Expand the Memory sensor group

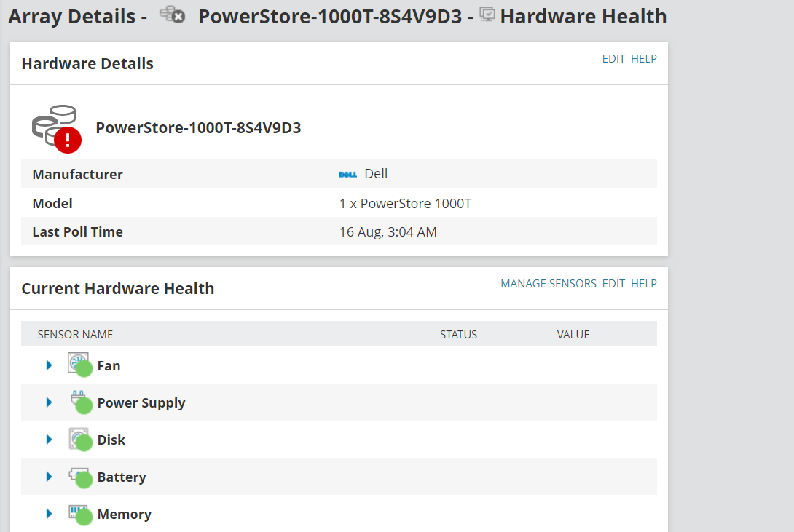pos(49,514)
